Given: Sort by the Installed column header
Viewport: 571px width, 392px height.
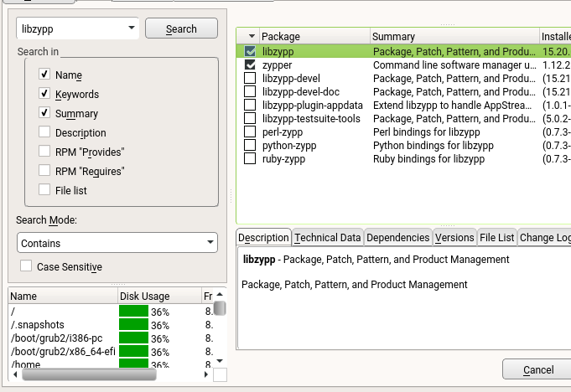Looking at the screenshot, I should coord(555,36).
